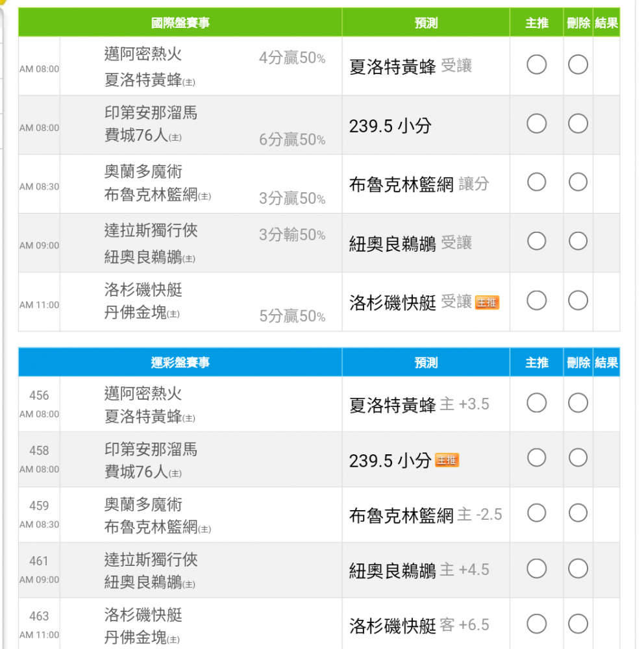Select 主推 radio for 國際盤 達拉斯獨行俠 game
The image size is (644, 649).
[x=536, y=241]
